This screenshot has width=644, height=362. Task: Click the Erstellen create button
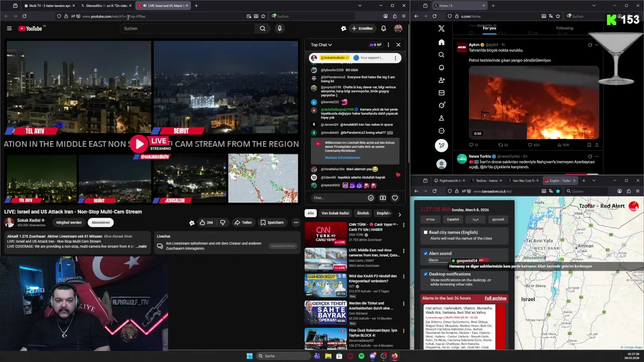pyautogui.click(x=362, y=29)
